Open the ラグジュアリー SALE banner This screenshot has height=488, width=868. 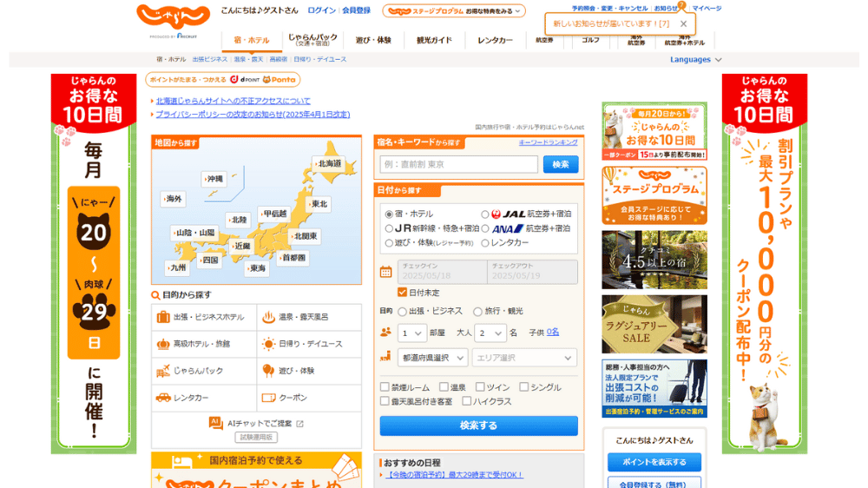(654, 324)
